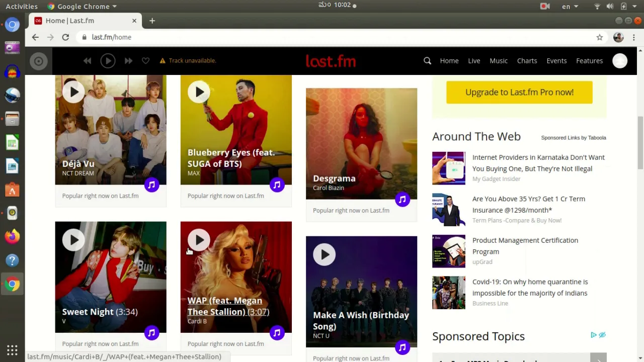Click the player disc icon at far left
The height and width of the screenshot is (362, 644).
(x=38, y=61)
